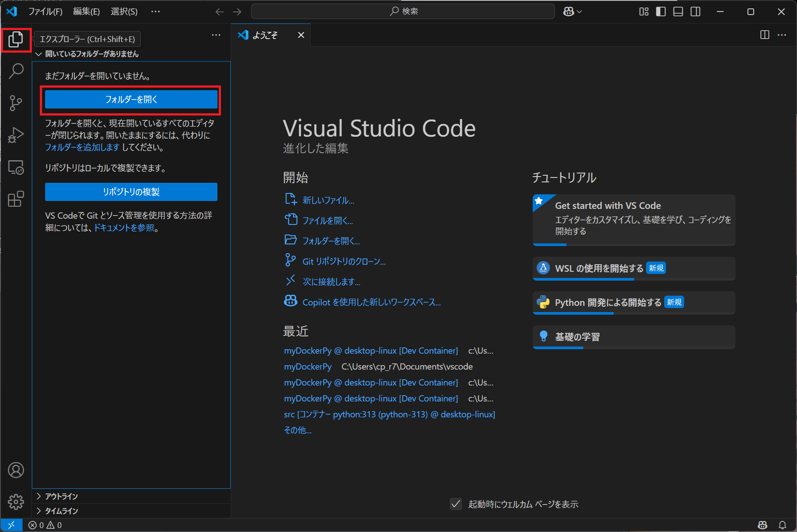The image size is (797, 532).
Task: Select the ようこそ editor tab
Action: [271, 35]
